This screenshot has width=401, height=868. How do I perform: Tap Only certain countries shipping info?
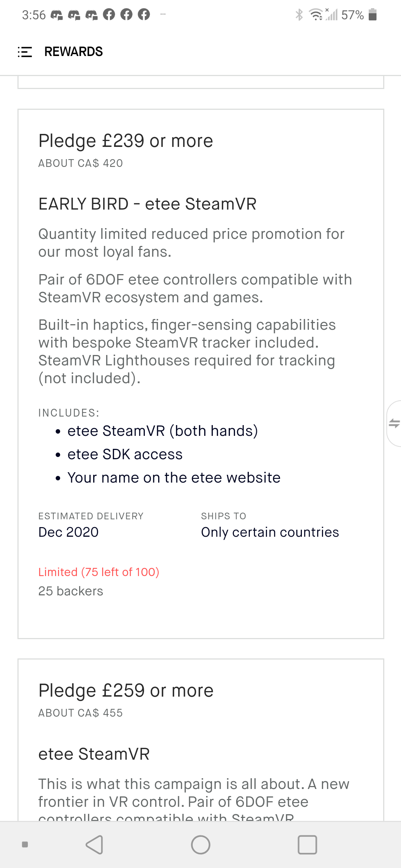click(x=270, y=532)
